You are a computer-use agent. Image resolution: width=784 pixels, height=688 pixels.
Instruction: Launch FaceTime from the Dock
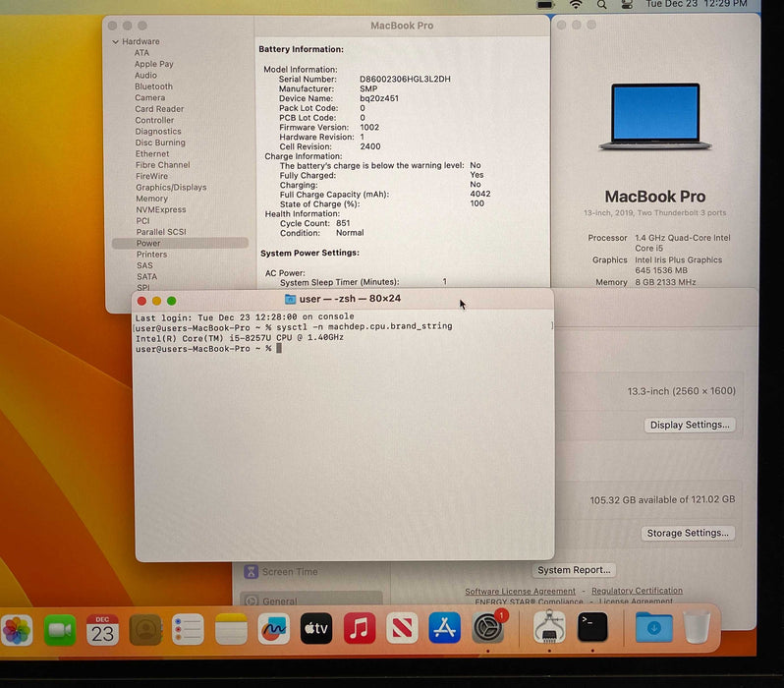point(60,629)
